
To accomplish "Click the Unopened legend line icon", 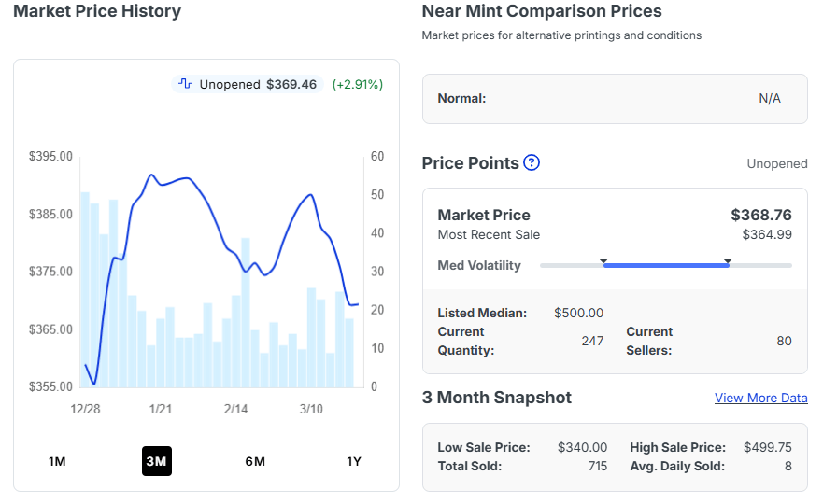I will coord(185,84).
